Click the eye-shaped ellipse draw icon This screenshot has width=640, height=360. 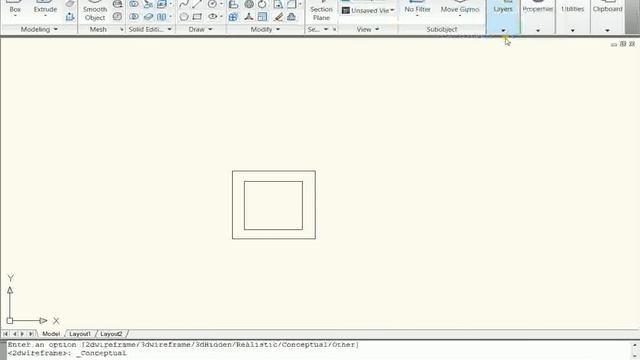pyautogui.click(x=213, y=17)
